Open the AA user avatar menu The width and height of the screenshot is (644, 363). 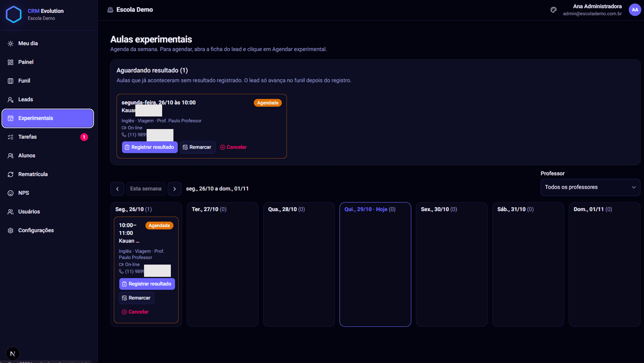coord(635,10)
